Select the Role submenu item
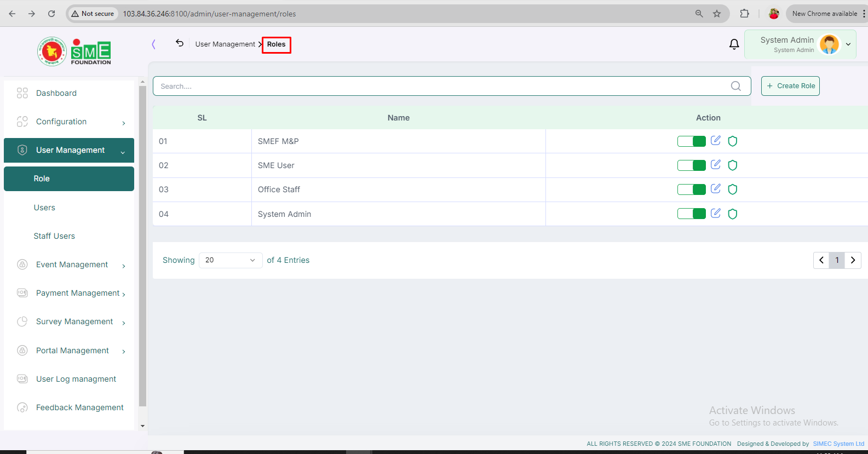Screen dimensions: 868x454 pos(69,179)
